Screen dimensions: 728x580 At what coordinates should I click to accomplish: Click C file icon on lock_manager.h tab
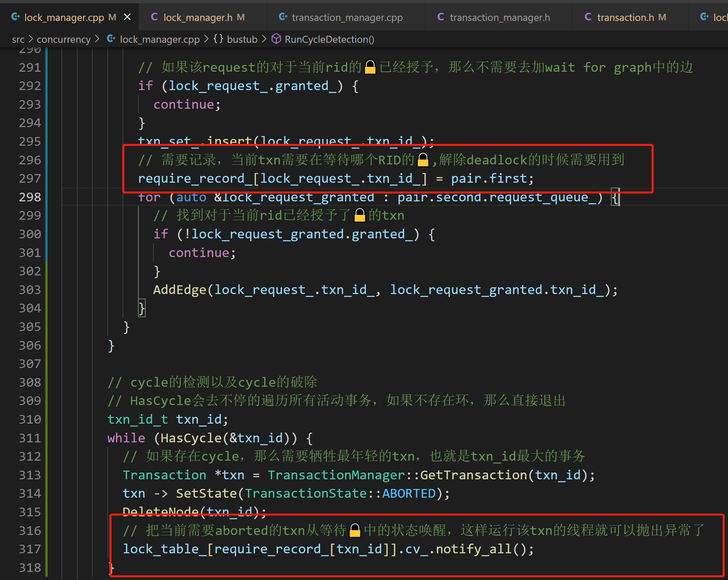click(x=154, y=17)
